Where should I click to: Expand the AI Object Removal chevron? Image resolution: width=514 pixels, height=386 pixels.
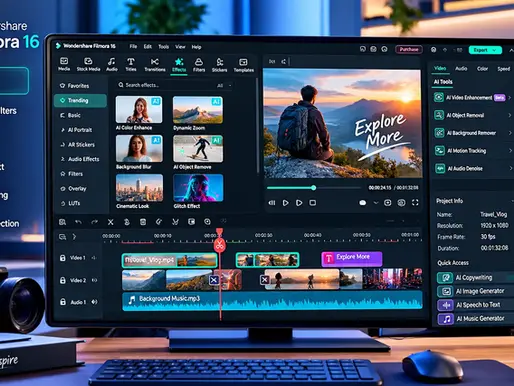[510, 115]
